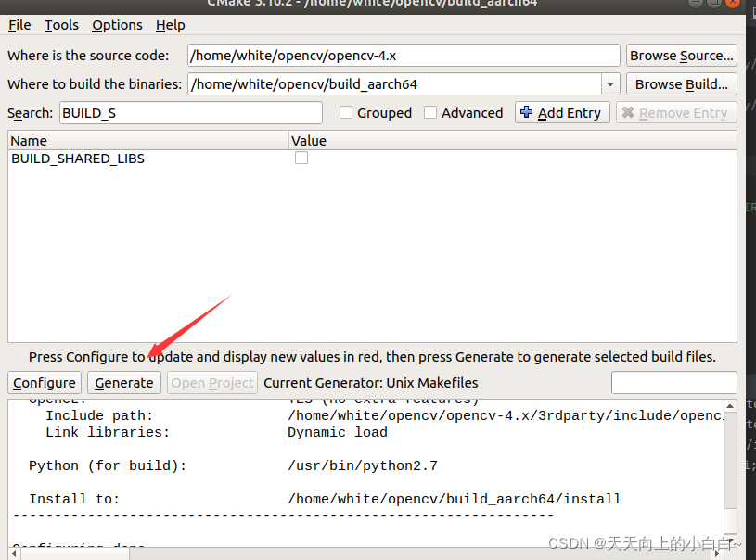The image size is (756, 560).
Task: Click the 'Install to:' line in output
Action: (x=74, y=499)
